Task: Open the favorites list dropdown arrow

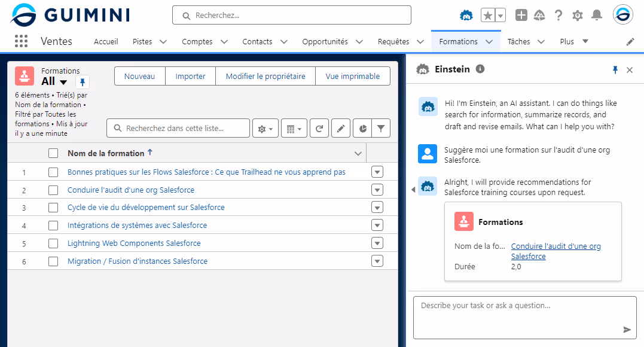Action: point(500,16)
